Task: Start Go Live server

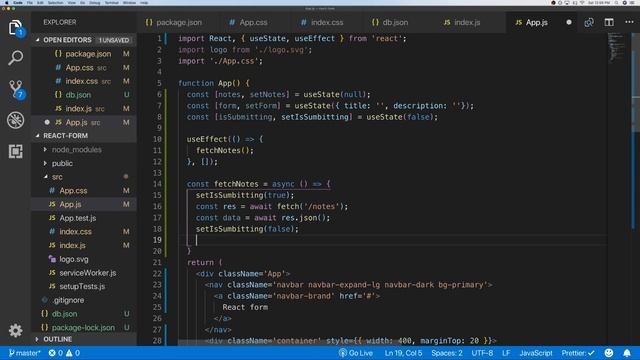Action: pyautogui.click(x=356, y=353)
